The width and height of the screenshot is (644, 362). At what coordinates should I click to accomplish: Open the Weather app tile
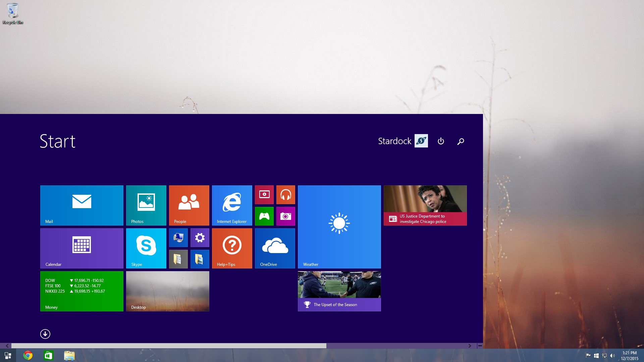pos(339,227)
